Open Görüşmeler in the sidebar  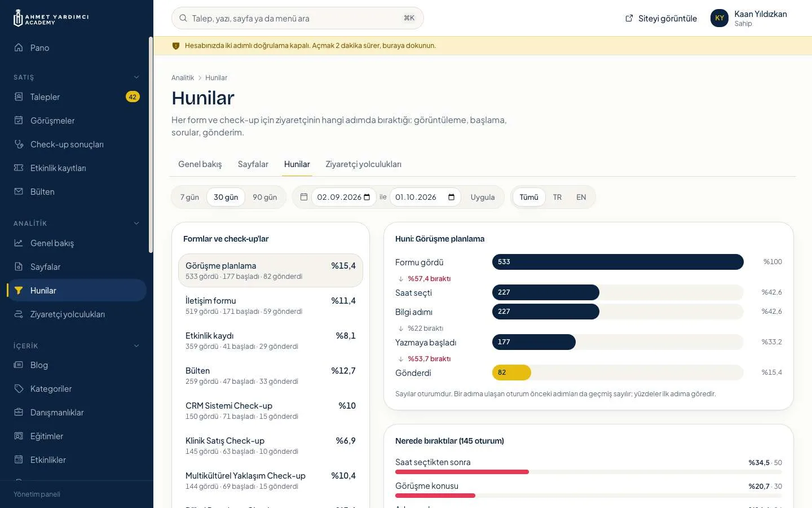tap(77, 121)
